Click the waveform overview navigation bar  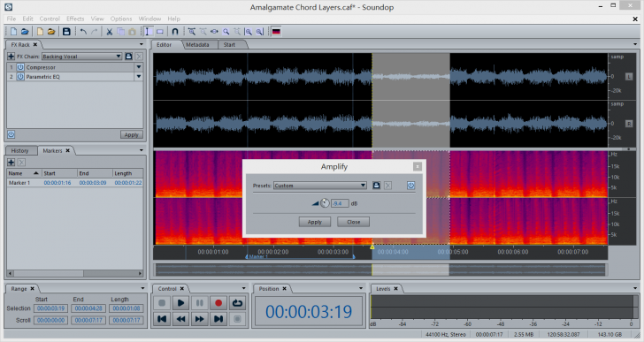click(380, 270)
